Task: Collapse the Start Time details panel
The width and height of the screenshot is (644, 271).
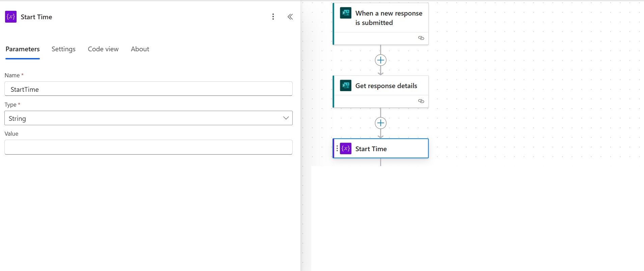Action: pos(290,17)
